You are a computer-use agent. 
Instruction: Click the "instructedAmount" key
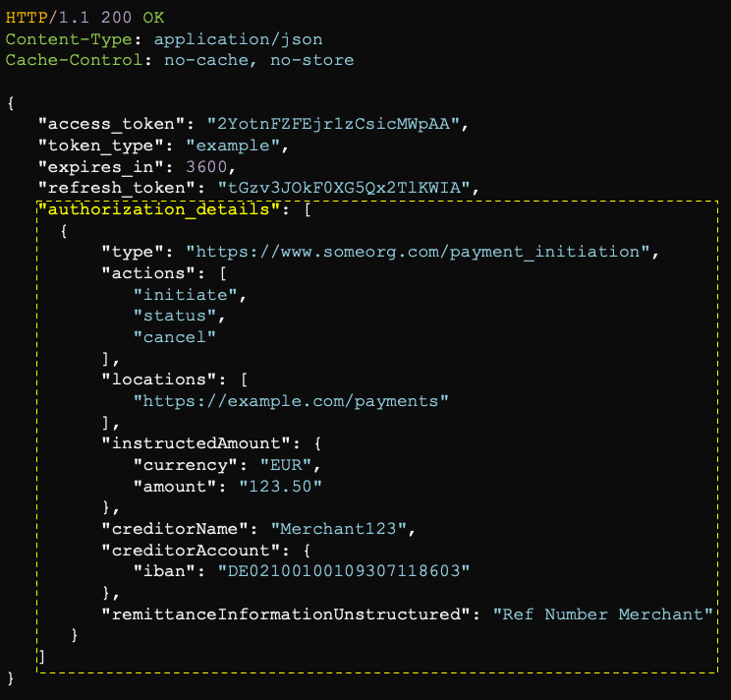pos(196,443)
